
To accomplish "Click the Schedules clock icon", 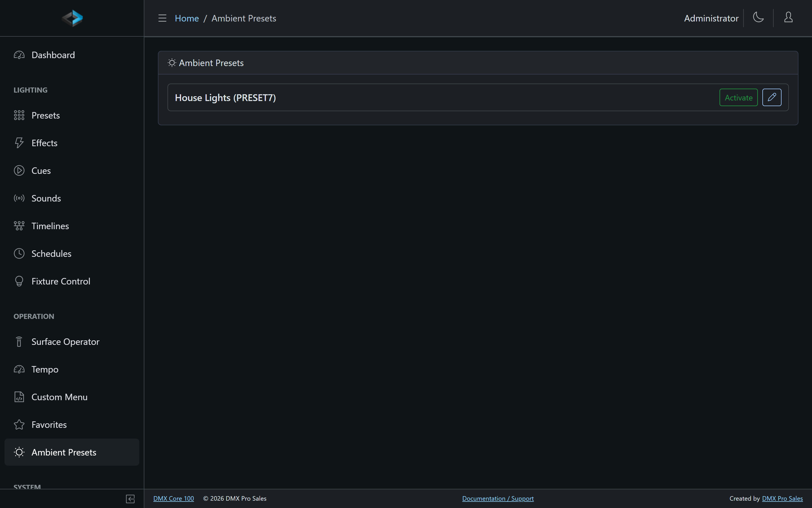I will pyautogui.click(x=19, y=254).
